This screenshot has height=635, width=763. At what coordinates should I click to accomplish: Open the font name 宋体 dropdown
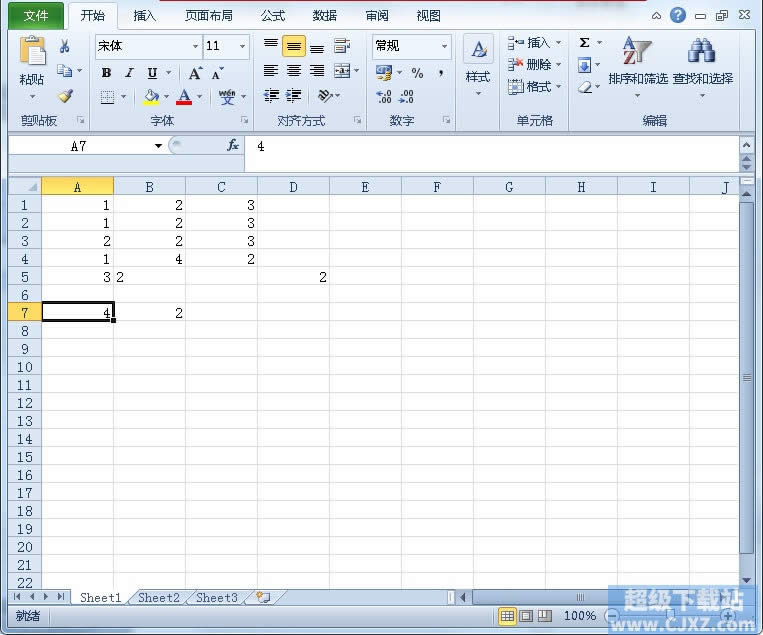tap(195, 46)
